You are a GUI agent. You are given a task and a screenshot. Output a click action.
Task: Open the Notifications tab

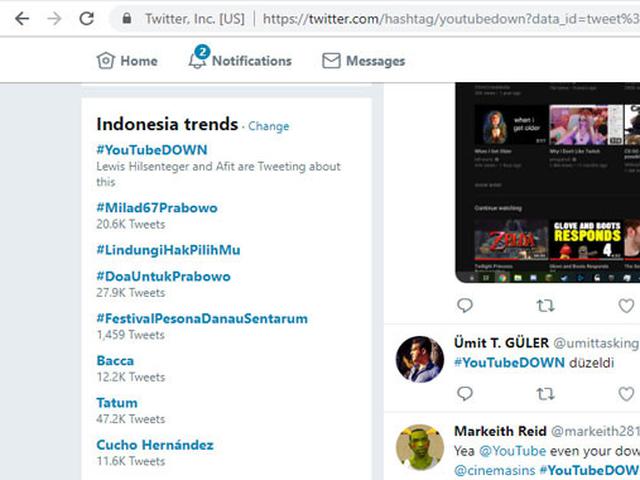pyautogui.click(x=240, y=58)
